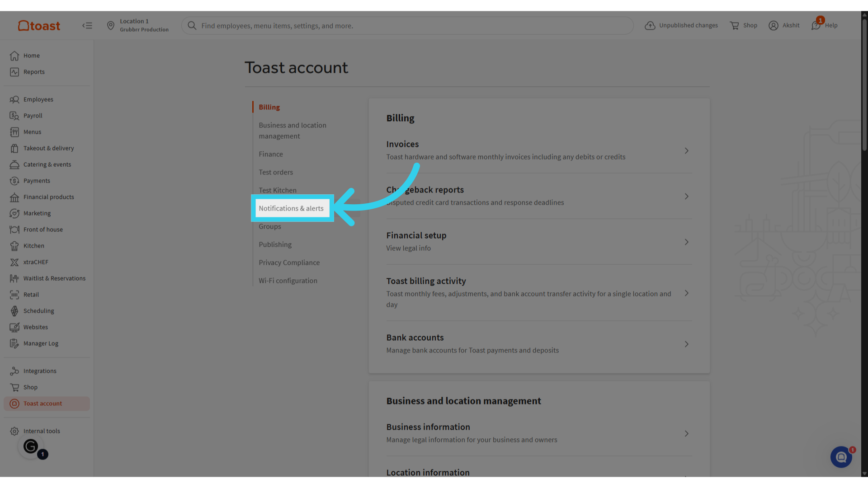Image resolution: width=868 pixels, height=488 pixels.
Task: Click the Menus icon
Action: (14, 132)
